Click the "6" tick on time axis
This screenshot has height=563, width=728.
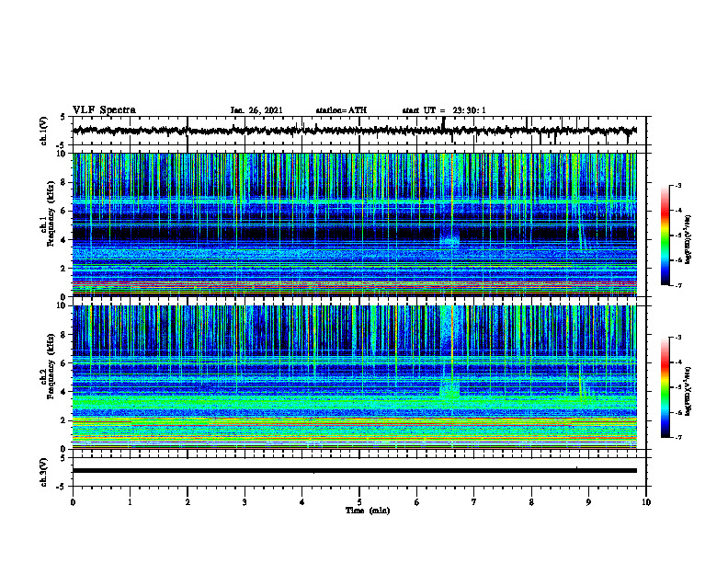tap(417, 502)
